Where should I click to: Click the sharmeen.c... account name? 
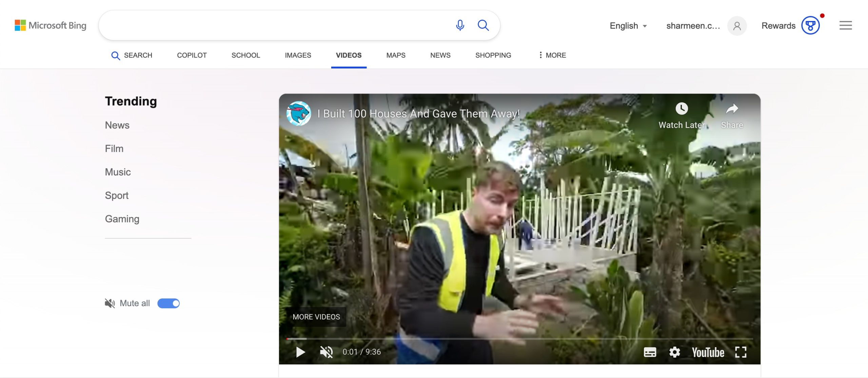tap(693, 26)
